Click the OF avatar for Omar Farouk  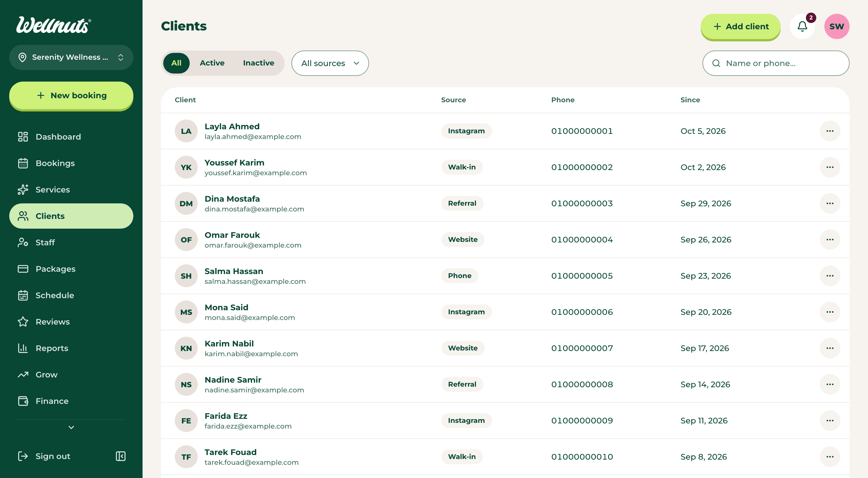[x=186, y=240]
